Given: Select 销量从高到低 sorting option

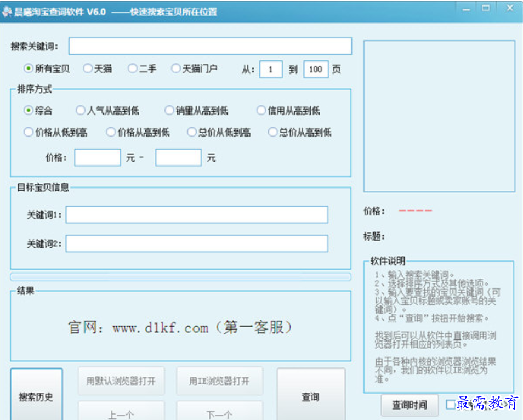Looking at the screenshot, I should (x=169, y=110).
